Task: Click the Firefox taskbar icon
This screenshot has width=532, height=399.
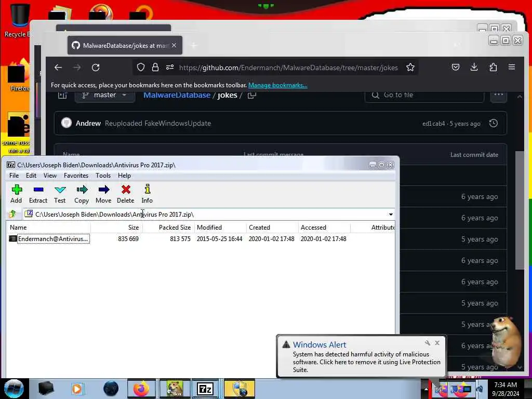Action: (x=141, y=389)
